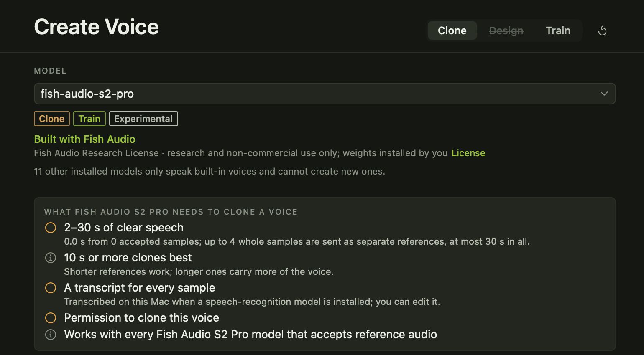Click the MODEL section label
Image resolution: width=644 pixels, height=355 pixels.
point(50,71)
